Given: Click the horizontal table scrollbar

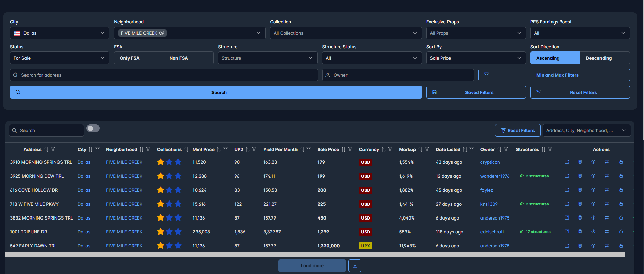Looking at the screenshot, I should (315, 254).
